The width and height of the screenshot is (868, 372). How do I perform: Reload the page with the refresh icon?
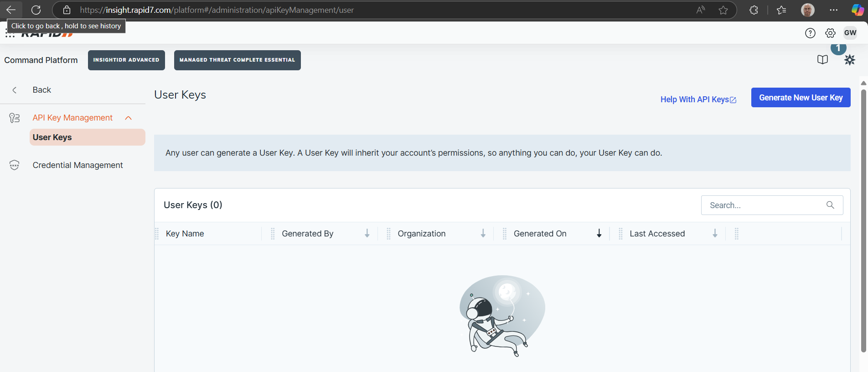[x=36, y=10]
